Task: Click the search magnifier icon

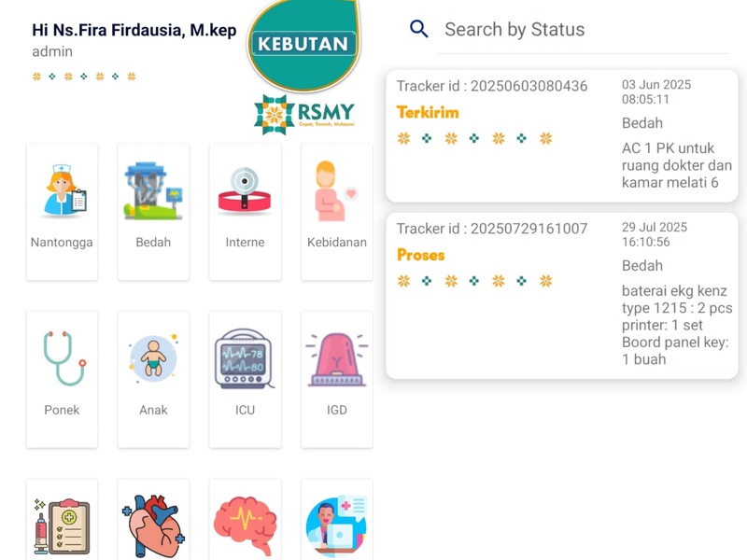Action: (419, 30)
